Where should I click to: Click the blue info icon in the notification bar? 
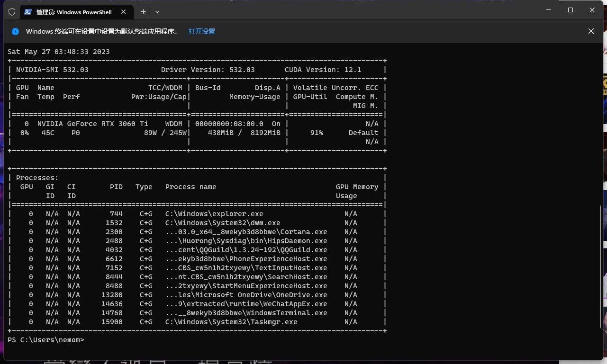[15, 31]
